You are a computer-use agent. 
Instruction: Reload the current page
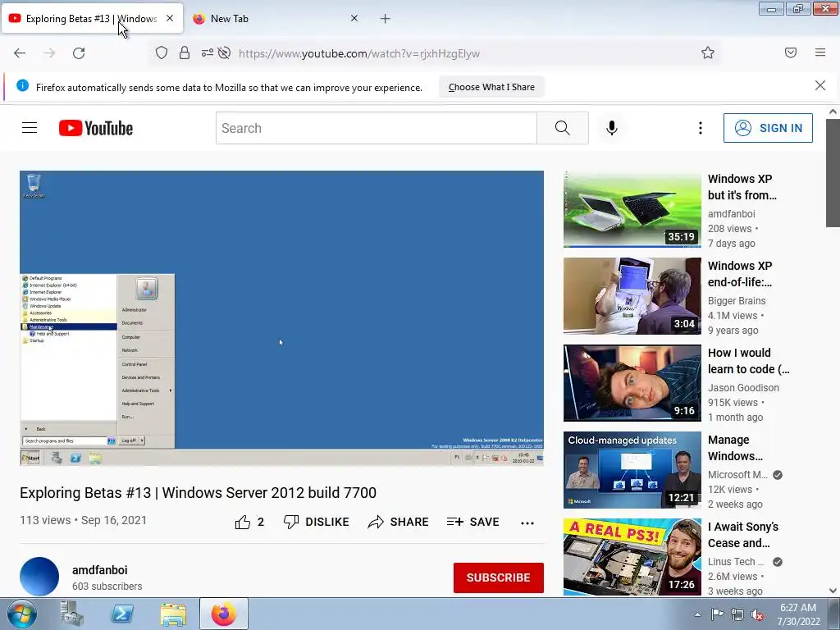(79, 53)
